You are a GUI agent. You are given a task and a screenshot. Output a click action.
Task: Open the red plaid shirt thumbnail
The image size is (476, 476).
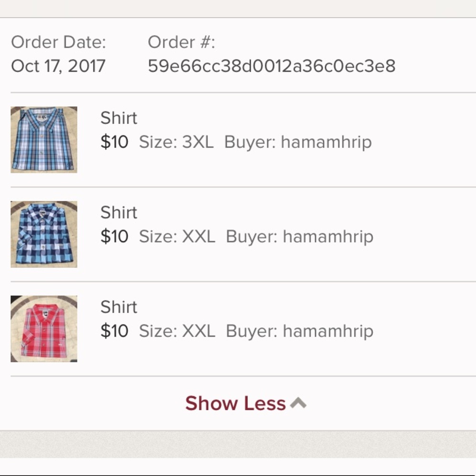click(43, 328)
